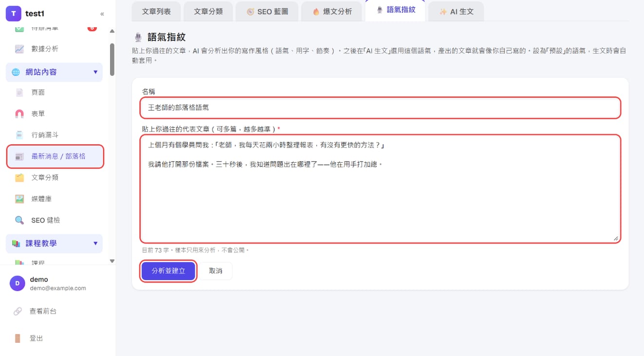This screenshot has height=356, width=644.
Task: Click the sidebar scrollbar up arrow
Action: [x=112, y=31]
